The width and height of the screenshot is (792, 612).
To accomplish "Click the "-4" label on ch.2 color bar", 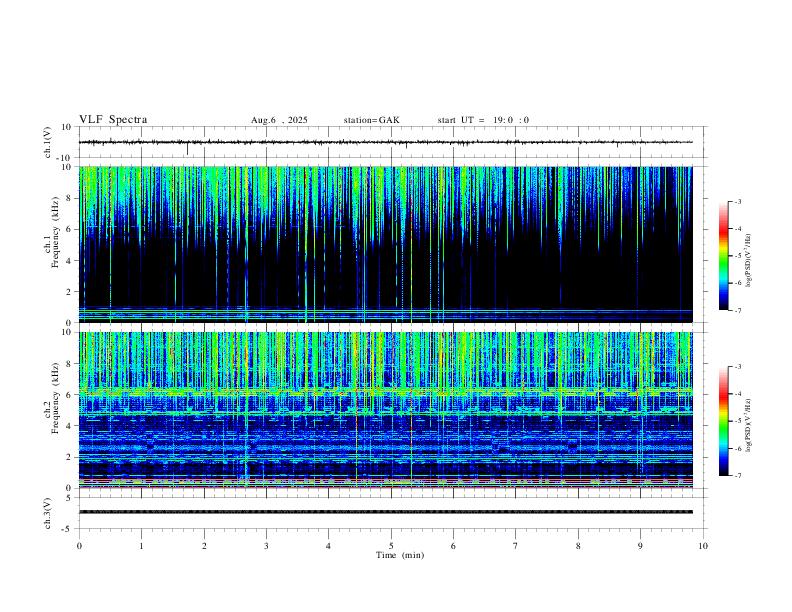I will (737, 394).
